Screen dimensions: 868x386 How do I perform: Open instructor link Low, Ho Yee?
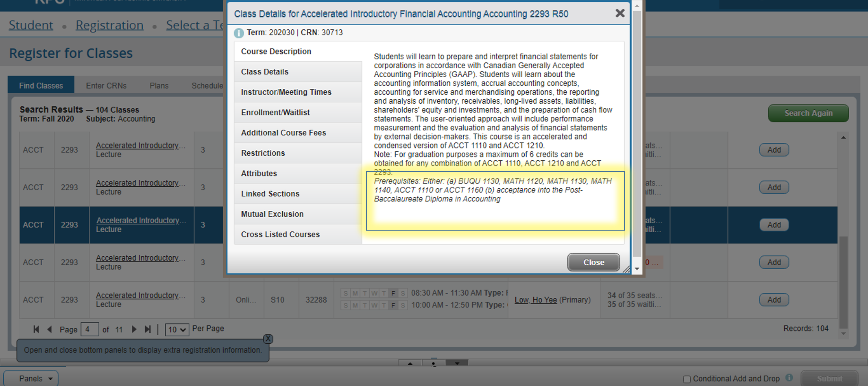coord(535,300)
